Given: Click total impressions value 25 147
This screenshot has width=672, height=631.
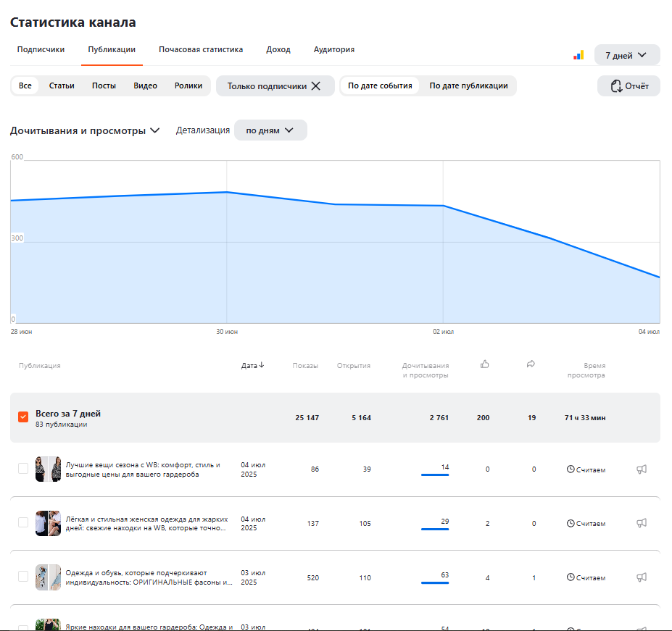Looking at the screenshot, I should click(x=307, y=418).
